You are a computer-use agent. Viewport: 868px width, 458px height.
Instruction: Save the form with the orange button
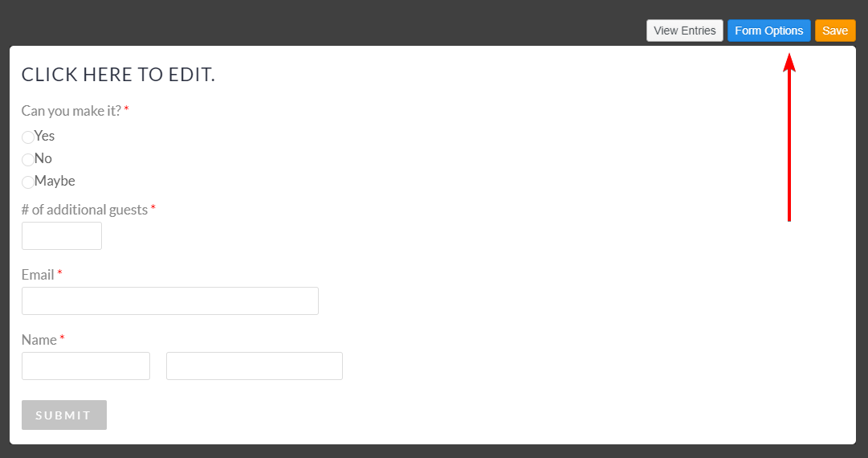pos(835,31)
